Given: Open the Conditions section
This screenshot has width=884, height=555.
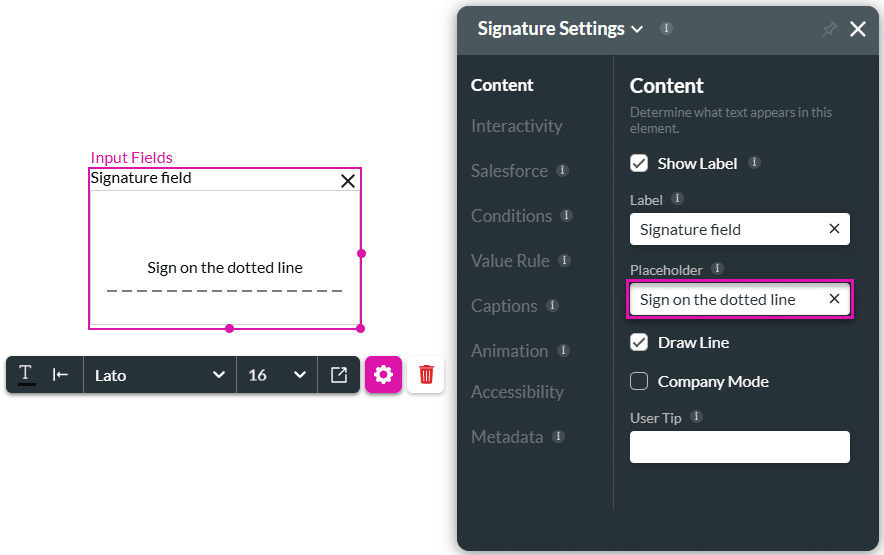Looking at the screenshot, I should point(512,216).
